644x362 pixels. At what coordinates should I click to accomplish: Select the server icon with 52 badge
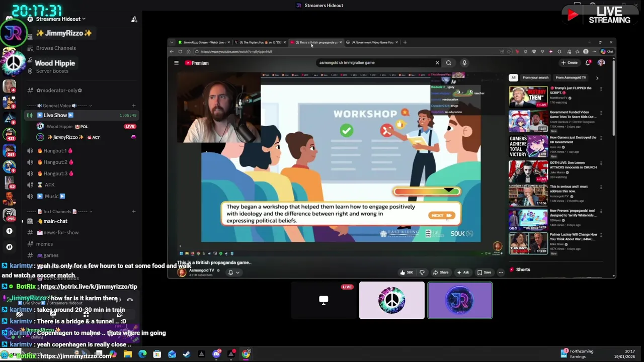pyautogui.click(x=10, y=182)
